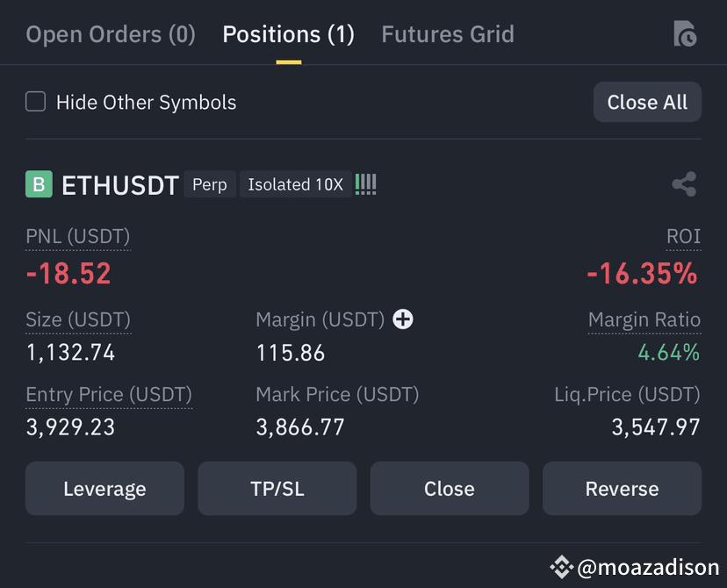Open the order history clock icon
The width and height of the screenshot is (727, 588).
tap(685, 34)
